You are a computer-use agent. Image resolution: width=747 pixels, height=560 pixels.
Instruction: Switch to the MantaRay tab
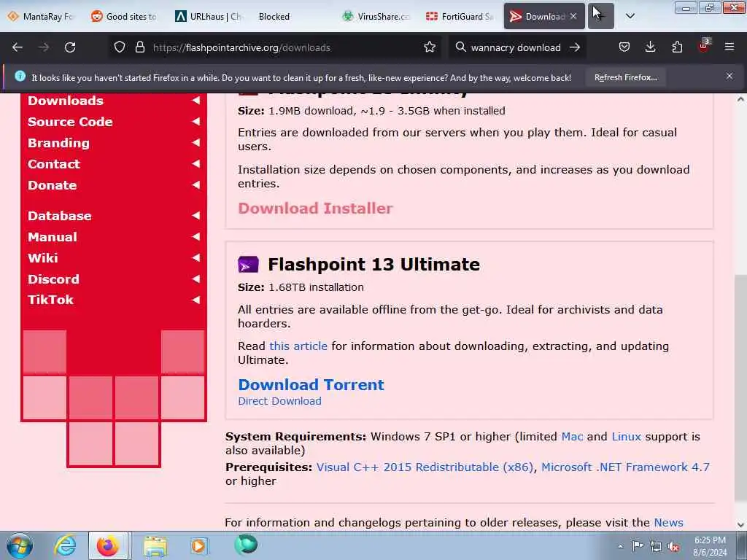tap(42, 16)
